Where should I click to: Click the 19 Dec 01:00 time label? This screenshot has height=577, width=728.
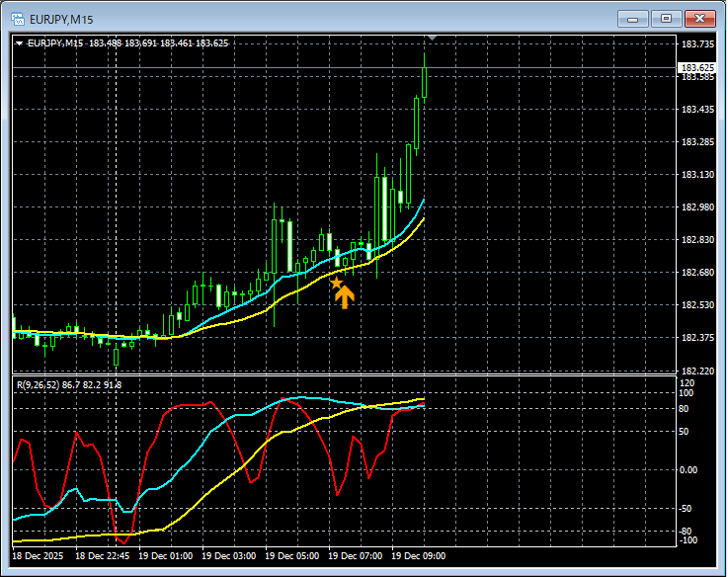point(165,556)
